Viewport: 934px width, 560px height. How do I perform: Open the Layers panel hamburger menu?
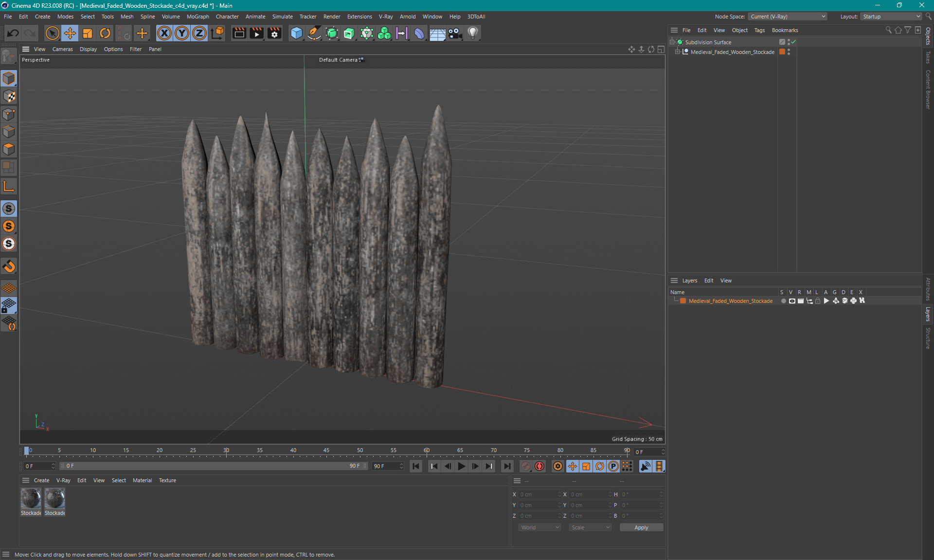click(674, 280)
